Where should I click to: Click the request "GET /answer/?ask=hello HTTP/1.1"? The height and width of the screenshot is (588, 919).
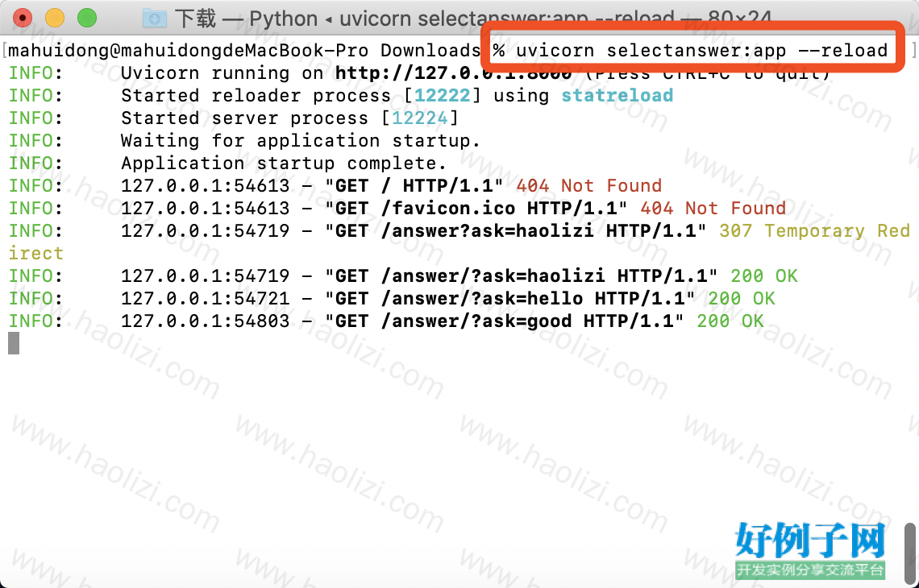pos(510,299)
